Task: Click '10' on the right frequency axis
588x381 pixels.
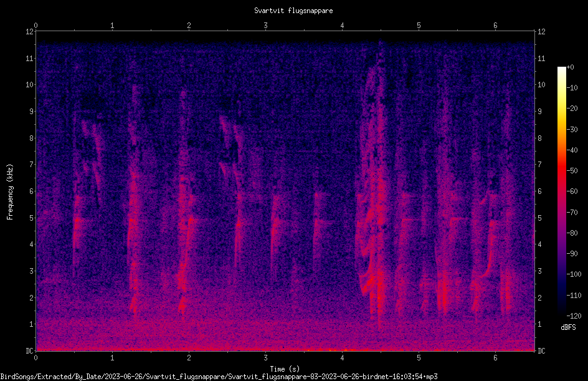Action: click(x=541, y=85)
